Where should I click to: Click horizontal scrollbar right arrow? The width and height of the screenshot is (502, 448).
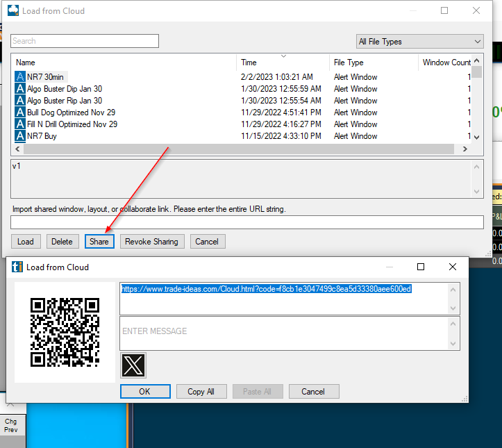click(x=465, y=149)
